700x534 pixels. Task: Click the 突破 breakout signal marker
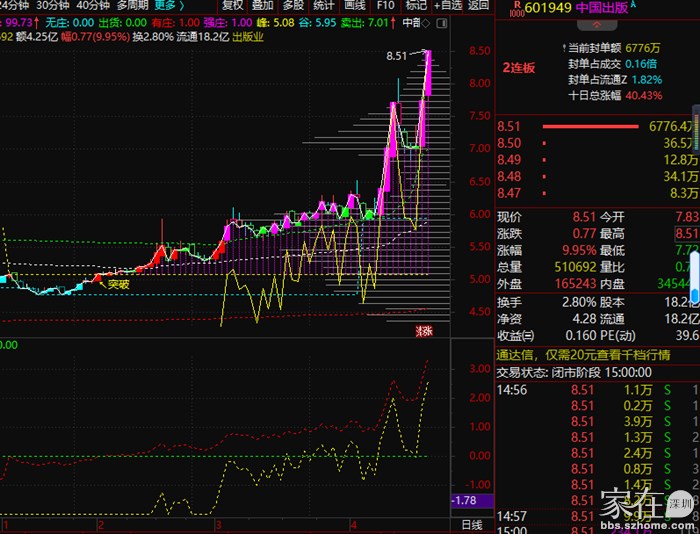click(x=119, y=285)
